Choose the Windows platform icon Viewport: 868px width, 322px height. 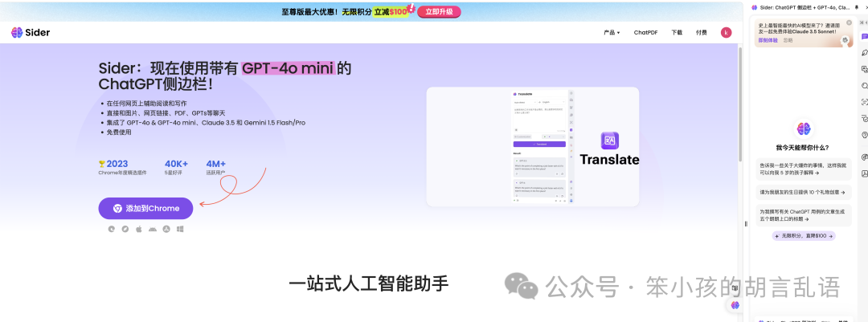tap(180, 229)
